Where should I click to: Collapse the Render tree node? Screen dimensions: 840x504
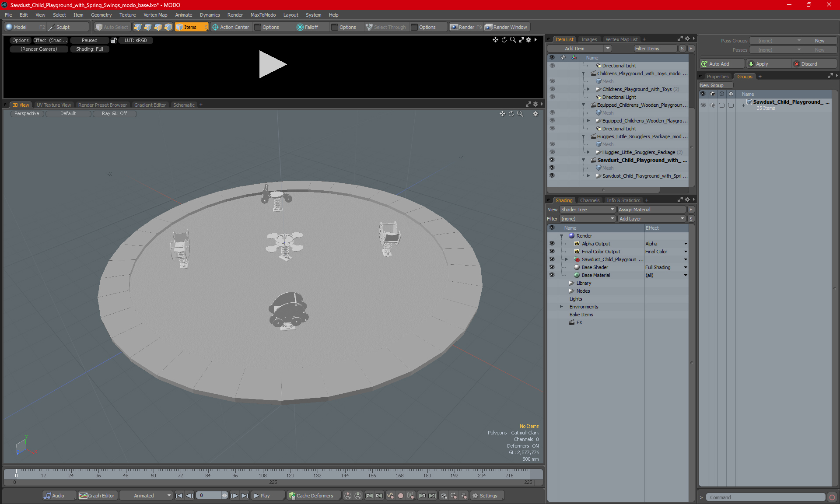coord(562,236)
